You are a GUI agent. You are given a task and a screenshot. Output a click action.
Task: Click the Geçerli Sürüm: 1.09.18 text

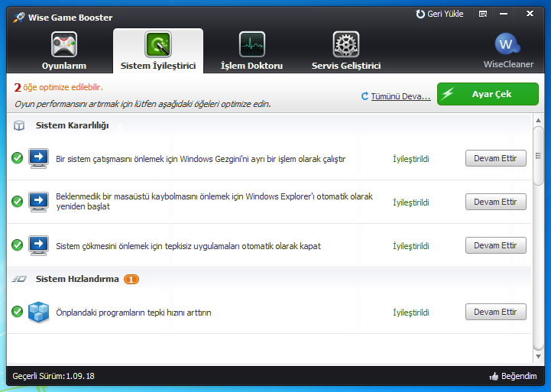53,376
